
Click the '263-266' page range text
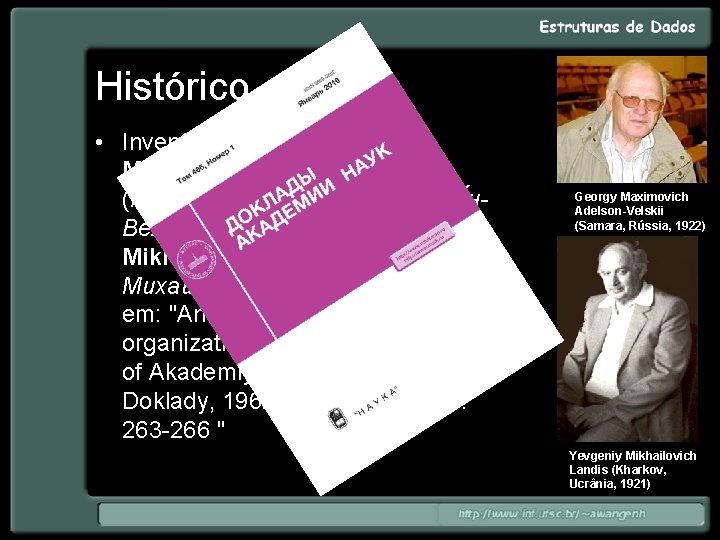(x=166, y=429)
